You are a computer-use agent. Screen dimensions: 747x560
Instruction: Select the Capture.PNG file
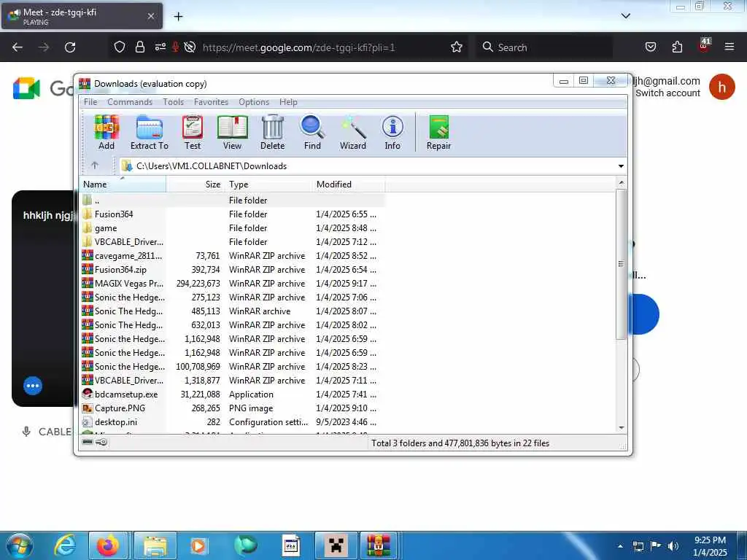pyautogui.click(x=233, y=408)
